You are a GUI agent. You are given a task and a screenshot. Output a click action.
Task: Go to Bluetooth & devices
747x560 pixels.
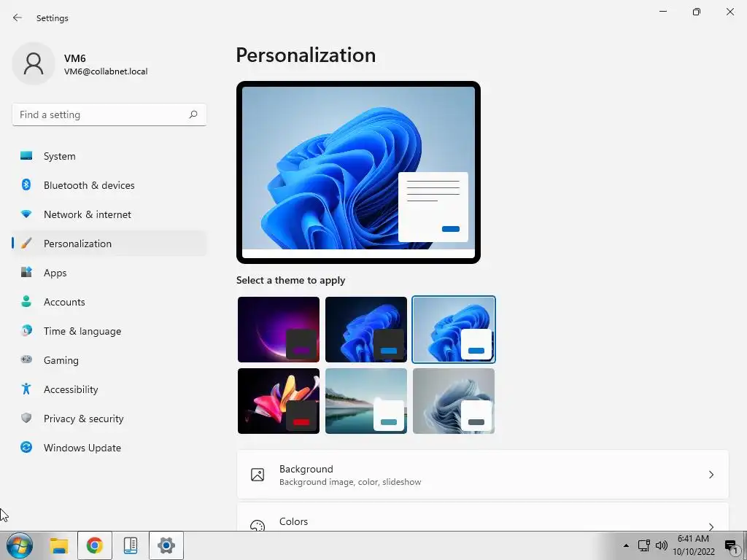tap(109, 185)
